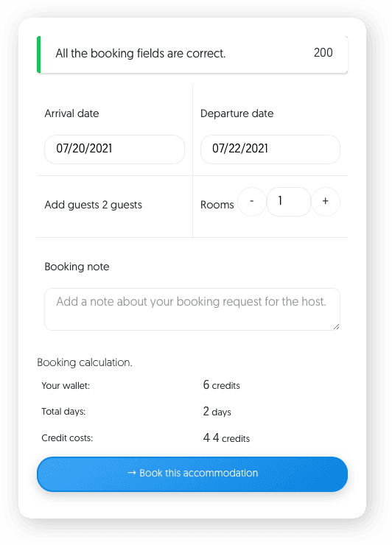Focus the Rooms quantity input box
The height and width of the screenshot is (545, 392).
[x=288, y=202]
